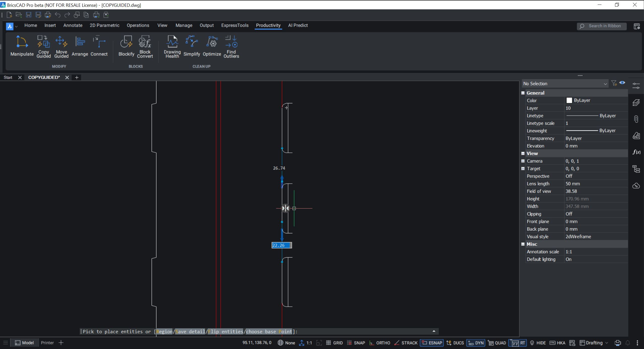Close the COPYGUIDED drawing tab
This screenshot has width=644, height=349.
coord(67,77)
